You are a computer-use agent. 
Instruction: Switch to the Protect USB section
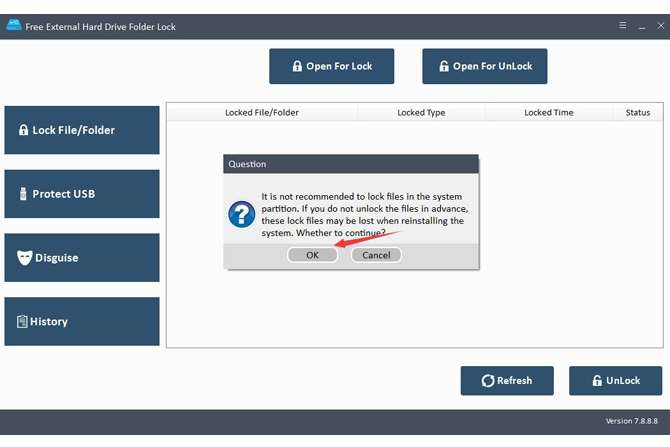coord(82,194)
